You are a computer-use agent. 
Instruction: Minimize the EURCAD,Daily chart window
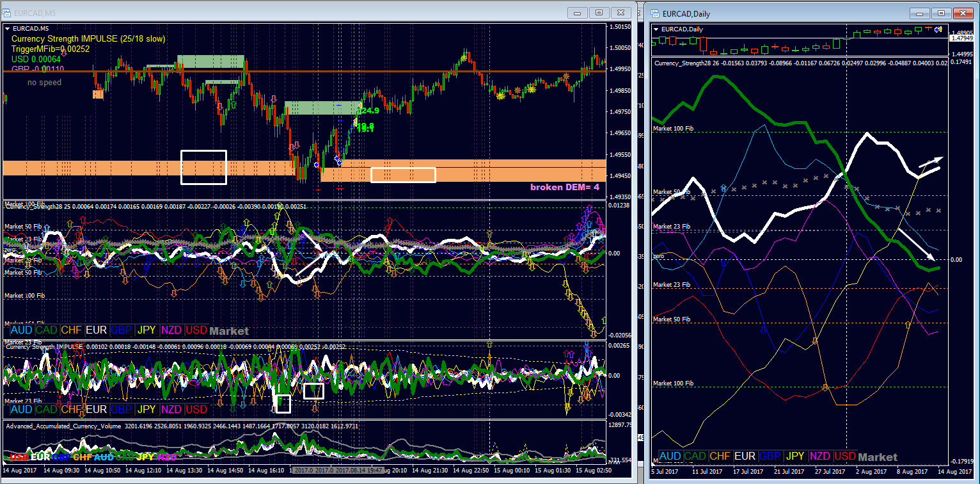[x=921, y=13]
